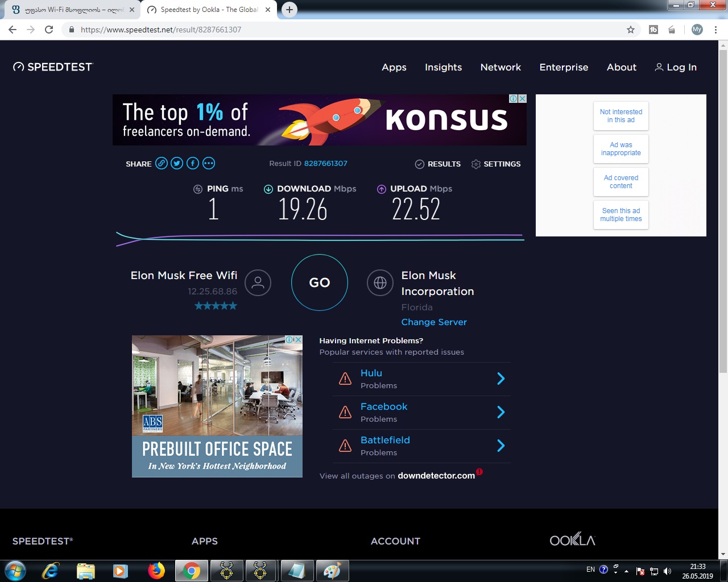Share result on Facebook icon
Image resolution: width=728 pixels, height=582 pixels.
(x=193, y=164)
